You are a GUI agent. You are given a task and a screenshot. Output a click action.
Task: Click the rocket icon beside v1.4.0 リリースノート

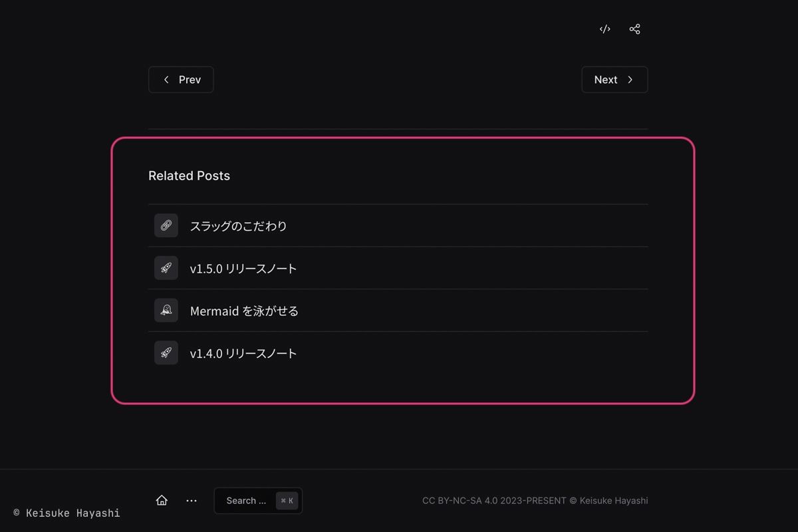point(166,353)
